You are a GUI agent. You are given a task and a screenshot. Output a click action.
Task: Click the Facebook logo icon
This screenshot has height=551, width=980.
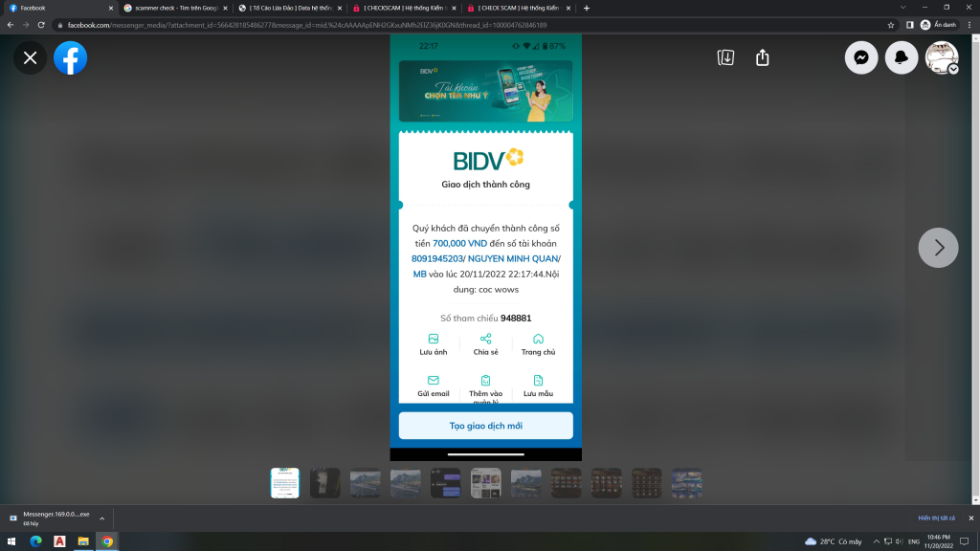click(x=70, y=58)
